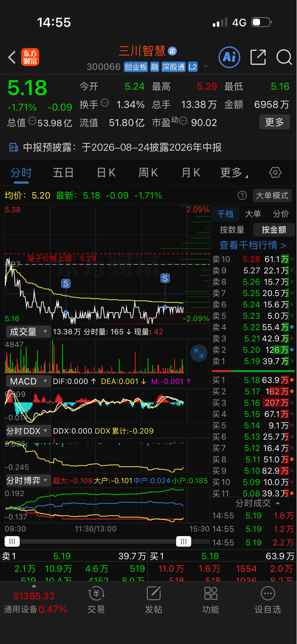This screenshot has width=297, height=644.
Task: Expand index bar arrow above 51385.32
Action: [34, 586]
